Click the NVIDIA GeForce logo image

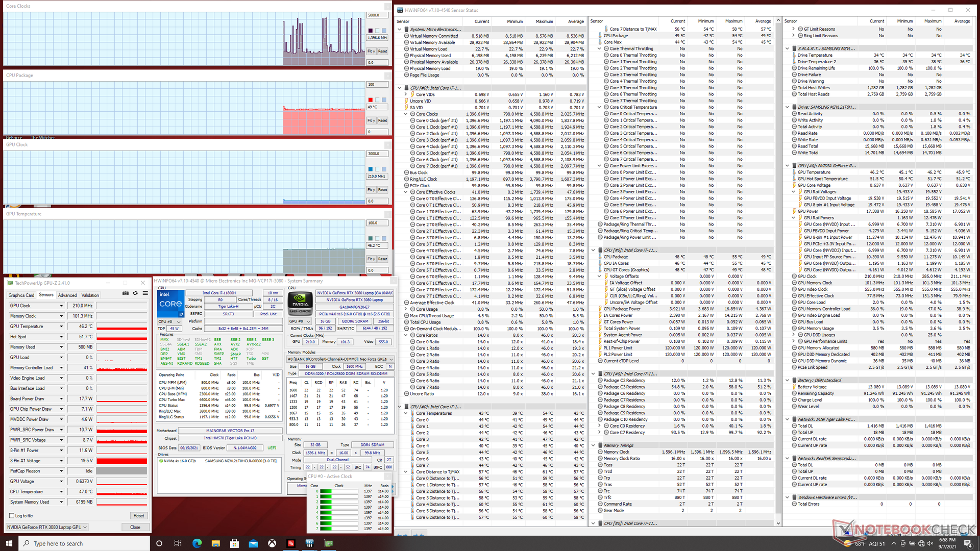click(300, 304)
